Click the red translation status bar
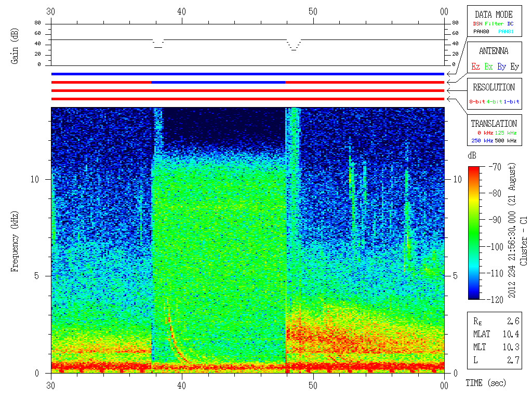 pos(248,99)
